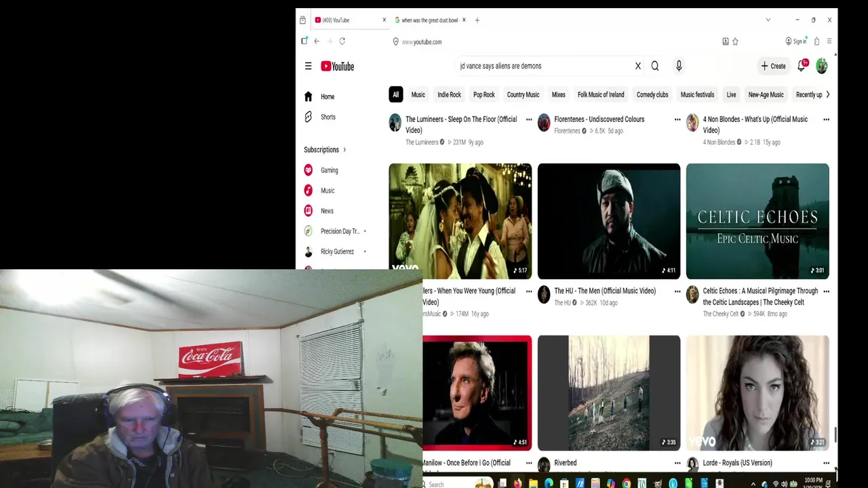Show next filter chips arrow
The image size is (868, 488).
click(x=827, y=95)
